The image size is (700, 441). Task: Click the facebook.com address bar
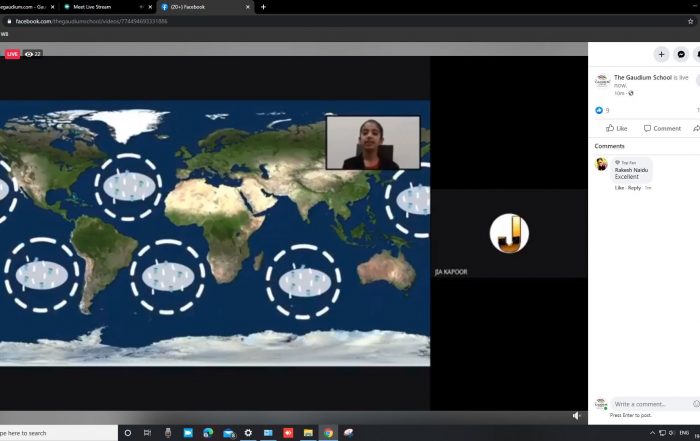tap(348, 21)
